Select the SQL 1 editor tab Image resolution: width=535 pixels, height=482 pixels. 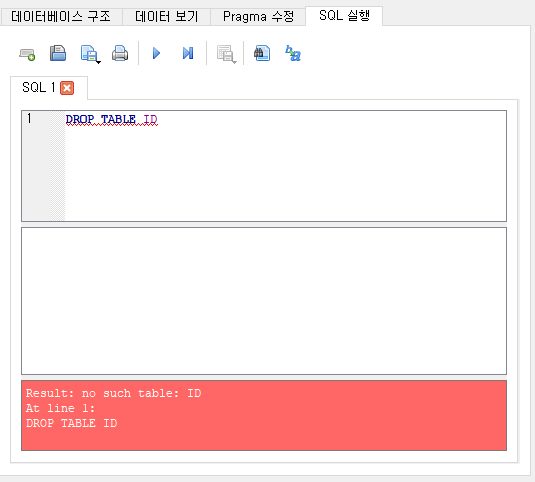tap(38, 88)
